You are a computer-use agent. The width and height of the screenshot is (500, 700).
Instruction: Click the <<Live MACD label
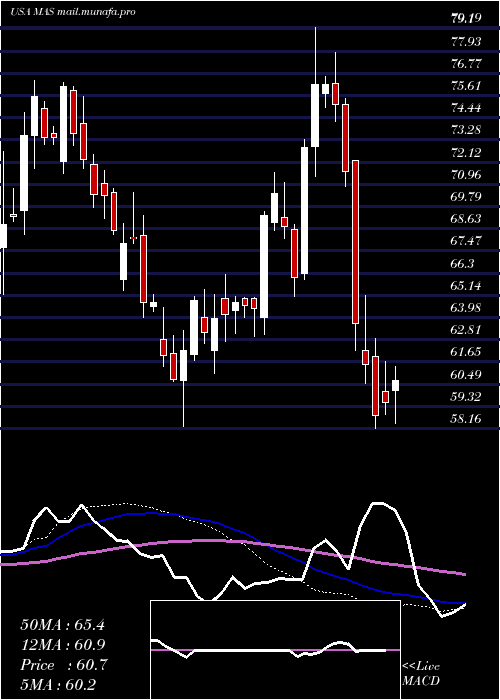coord(421,673)
